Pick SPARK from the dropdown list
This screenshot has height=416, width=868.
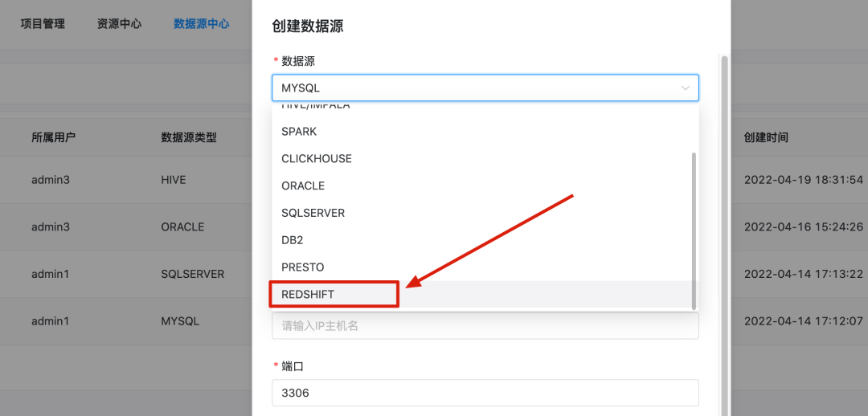(x=299, y=131)
